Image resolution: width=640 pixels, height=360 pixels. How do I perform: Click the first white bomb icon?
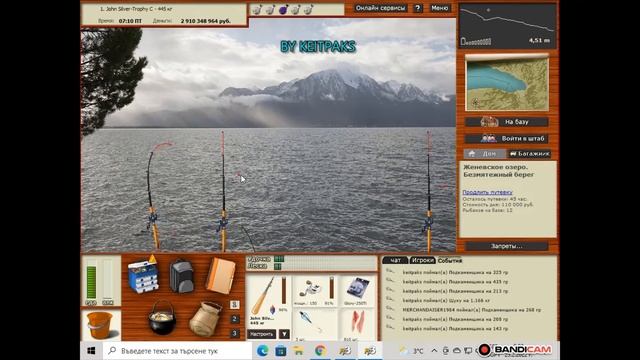click(257, 9)
